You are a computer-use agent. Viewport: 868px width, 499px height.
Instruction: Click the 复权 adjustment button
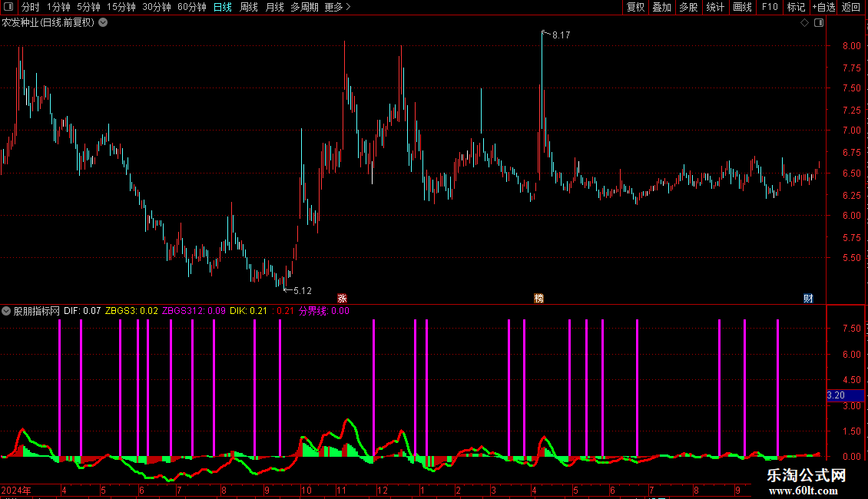point(635,7)
